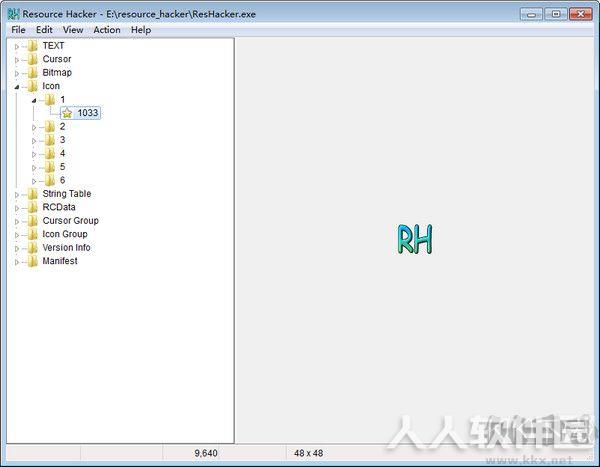Click the folder icon of subfolder 1
The height and width of the screenshot is (467, 600).
pos(50,100)
